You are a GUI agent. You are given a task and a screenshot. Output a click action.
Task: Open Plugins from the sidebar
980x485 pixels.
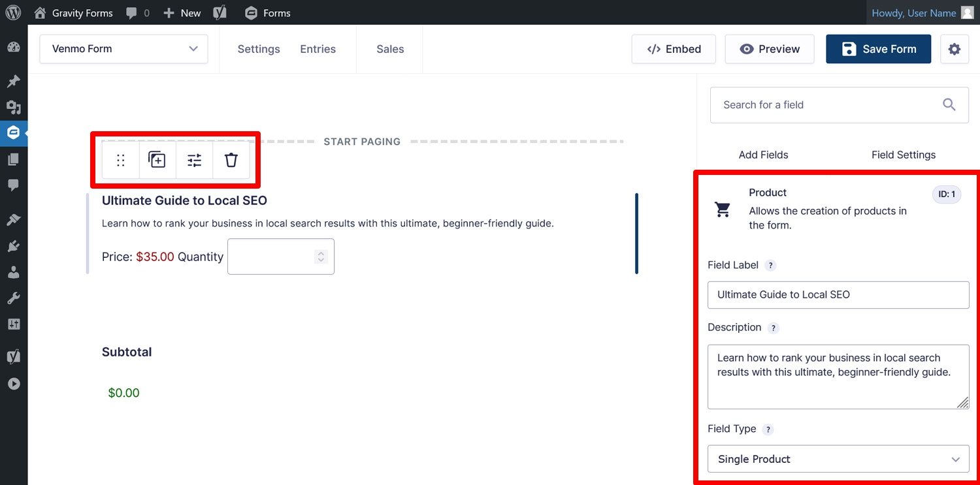tap(13, 246)
